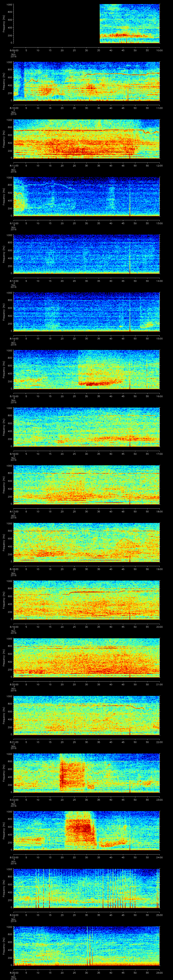Click the 10:00 end time label
173x980 pixels.
tap(160, 50)
